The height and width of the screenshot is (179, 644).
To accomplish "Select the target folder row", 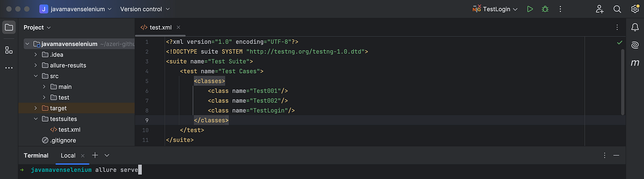I will [76, 108].
